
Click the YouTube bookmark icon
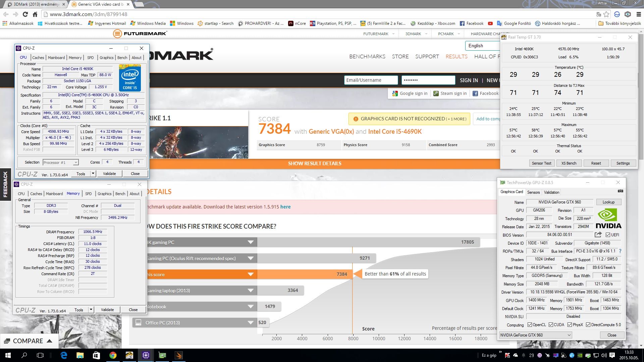pyautogui.click(x=490, y=23)
